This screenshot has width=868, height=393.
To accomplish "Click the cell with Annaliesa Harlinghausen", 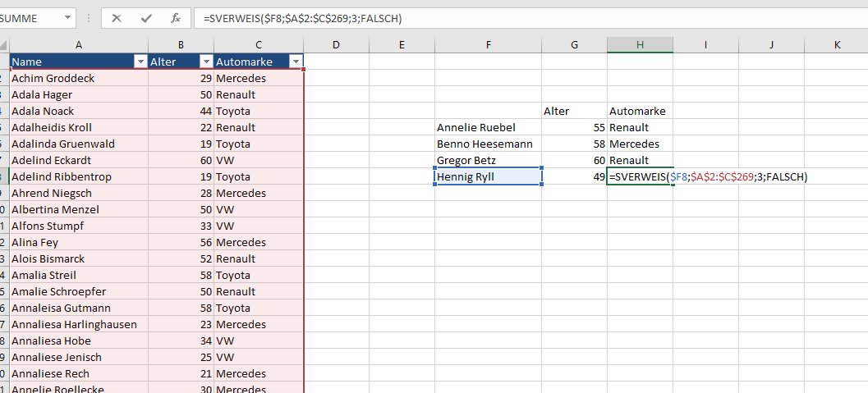I will coord(79,324).
